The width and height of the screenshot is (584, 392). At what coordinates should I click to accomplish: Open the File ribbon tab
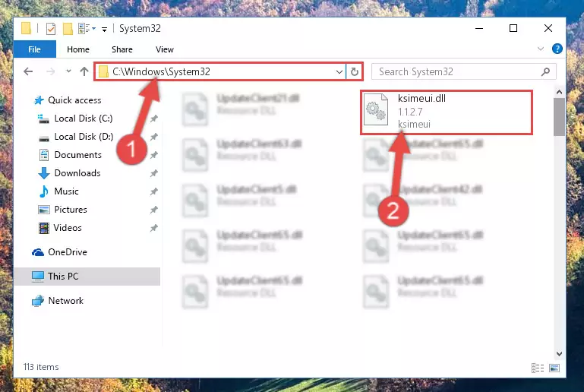(35, 49)
